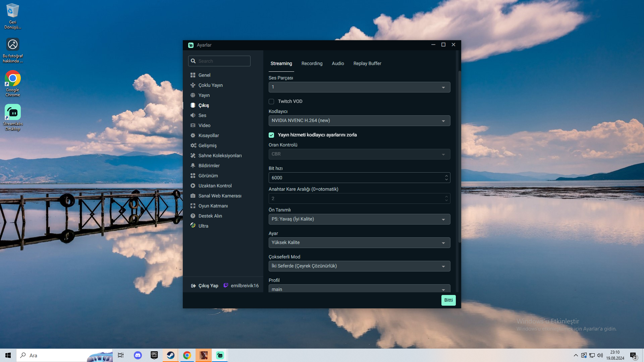The image size is (644, 362).
Task: Open Kısayollar gear icon in sidebar
Action: (193, 135)
